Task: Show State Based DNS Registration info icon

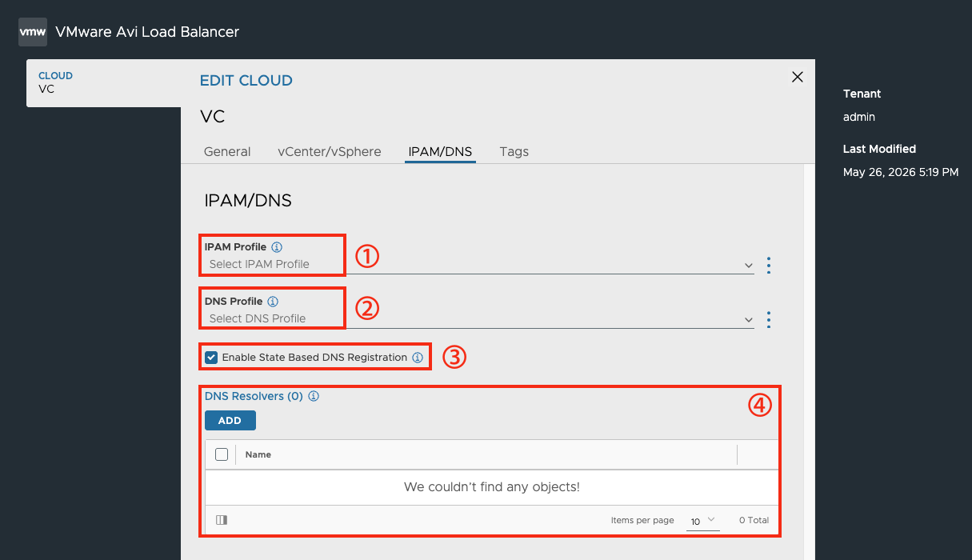Action: coord(418,358)
